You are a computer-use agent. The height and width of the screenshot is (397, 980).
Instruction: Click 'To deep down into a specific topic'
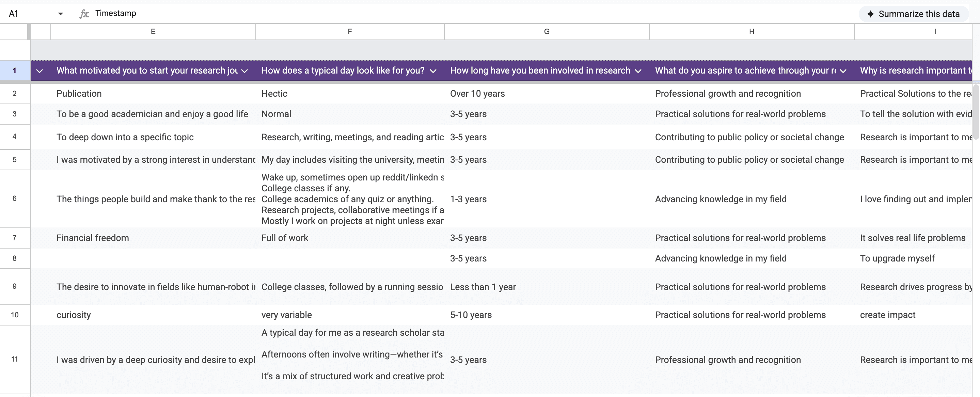click(153, 137)
